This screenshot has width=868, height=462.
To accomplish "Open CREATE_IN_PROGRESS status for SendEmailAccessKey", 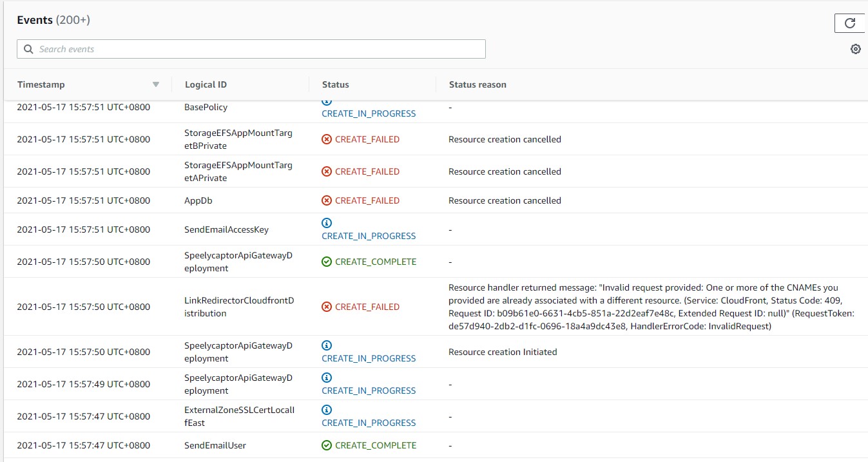I will (x=369, y=236).
